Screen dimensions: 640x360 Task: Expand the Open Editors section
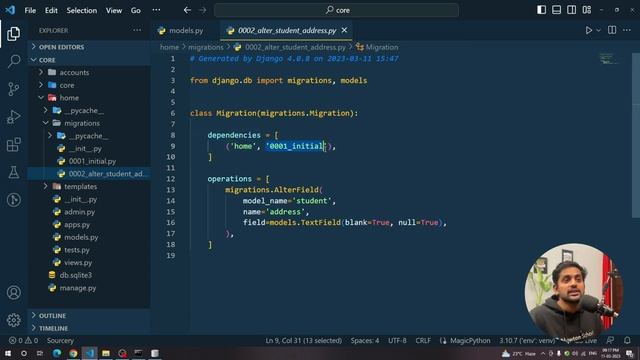pyautogui.click(x=61, y=47)
